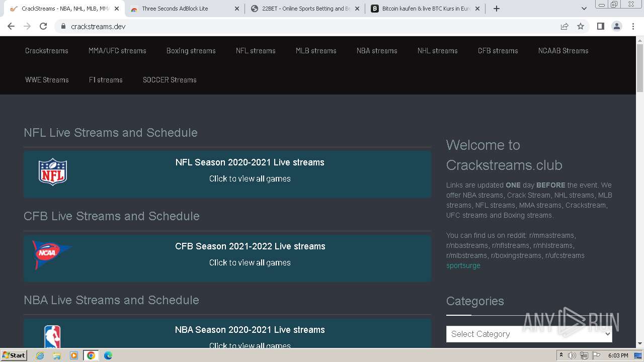
Task: Launch Internet Explorer from taskbar
Action: click(x=40, y=355)
